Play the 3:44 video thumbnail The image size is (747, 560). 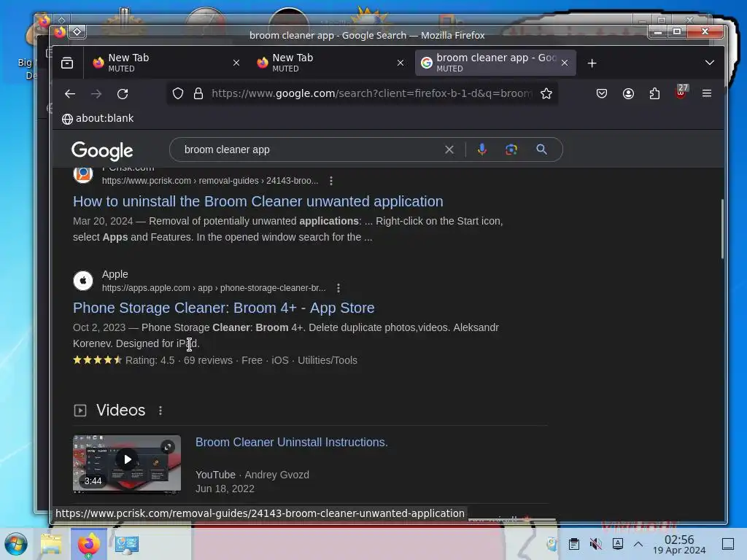click(127, 463)
